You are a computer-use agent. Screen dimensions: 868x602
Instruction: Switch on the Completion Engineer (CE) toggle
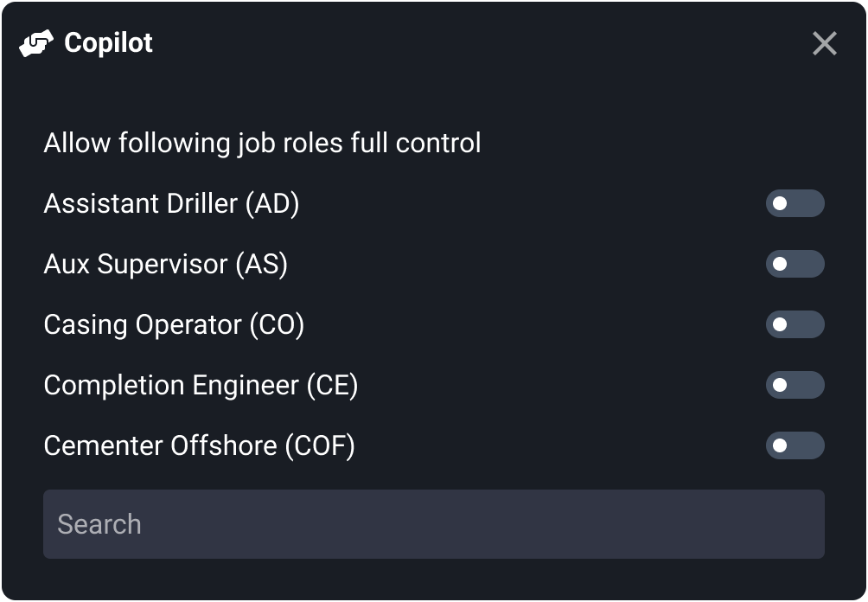[795, 385]
